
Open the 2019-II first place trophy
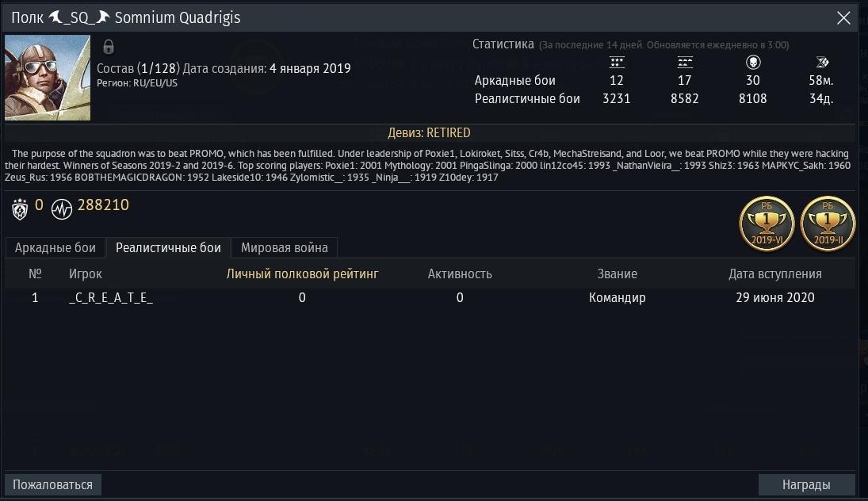click(828, 224)
